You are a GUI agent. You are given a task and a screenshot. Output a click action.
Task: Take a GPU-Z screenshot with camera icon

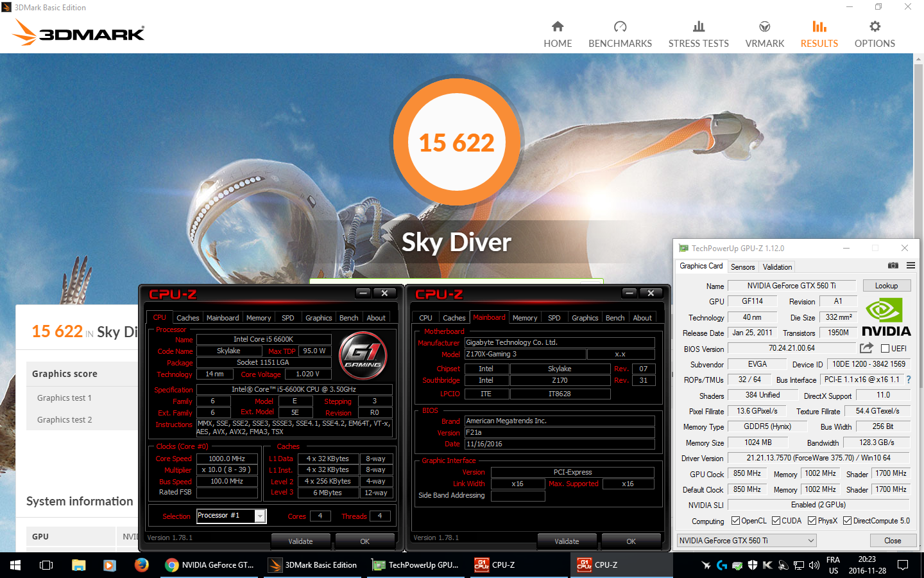tap(893, 265)
